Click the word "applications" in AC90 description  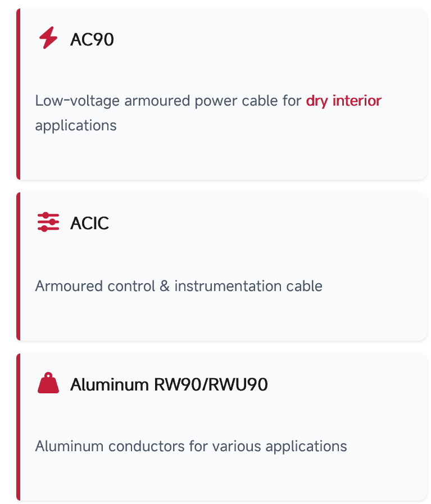click(x=76, y=125)
